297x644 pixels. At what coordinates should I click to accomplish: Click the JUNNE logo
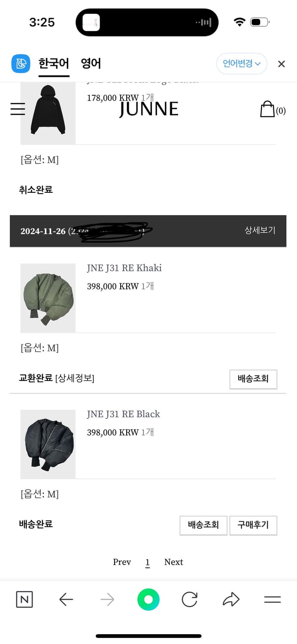coord(148,109)
